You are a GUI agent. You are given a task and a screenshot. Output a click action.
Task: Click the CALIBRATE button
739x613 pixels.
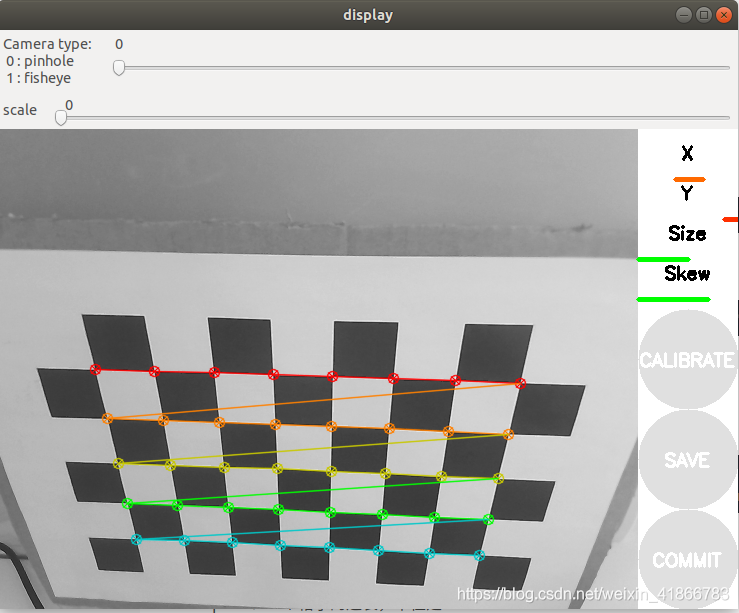[x=687, y=360]
